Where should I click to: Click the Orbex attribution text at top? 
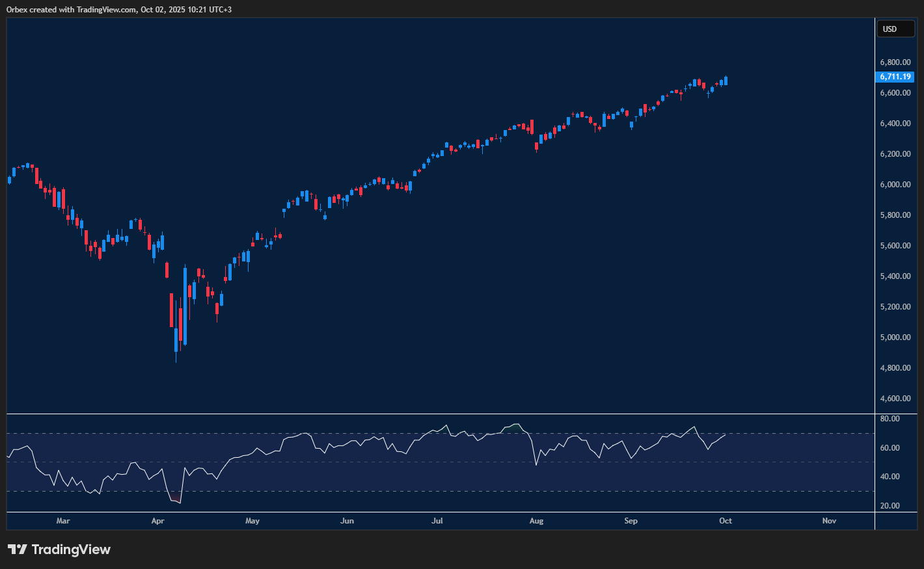point(117,9)
